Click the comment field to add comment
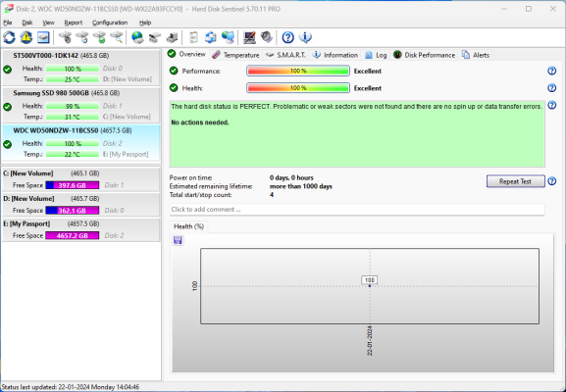 357,210
